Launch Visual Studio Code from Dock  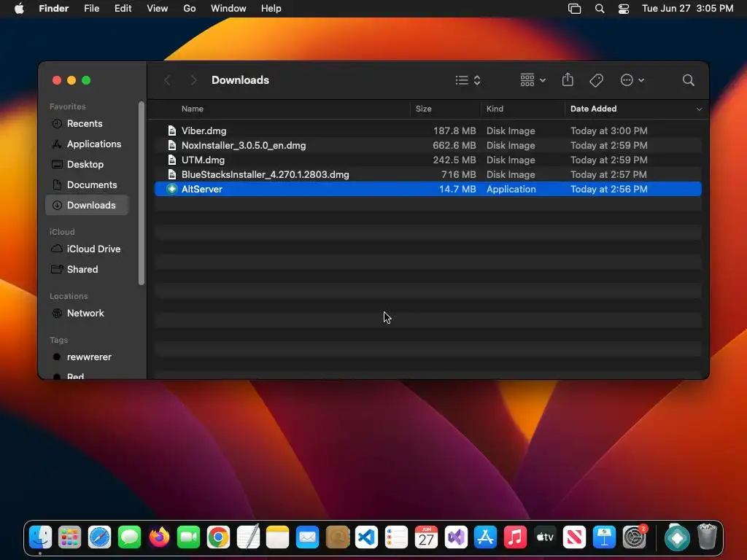[x=367, y=537]
